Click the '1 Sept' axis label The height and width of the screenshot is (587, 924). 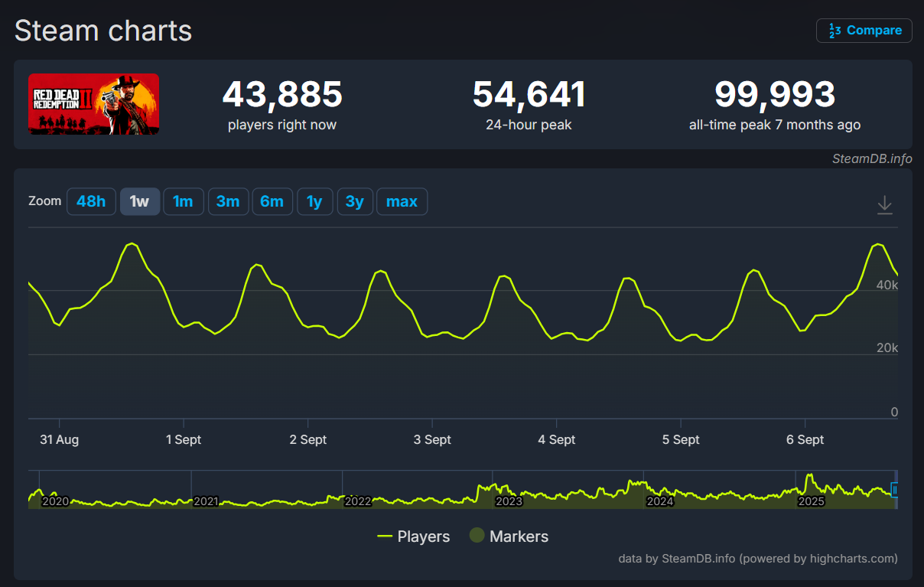(x=184, y=439)
